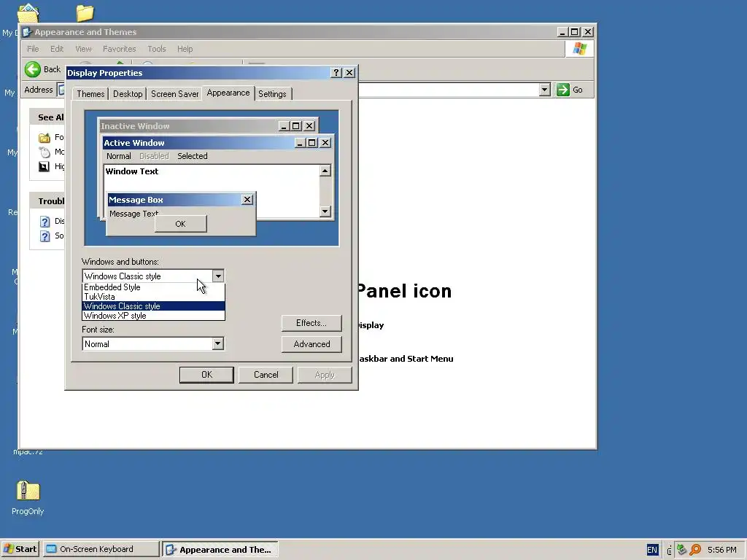Expand the Address bar dropdown arrow

pyautogui.click(x=544, y=90)
